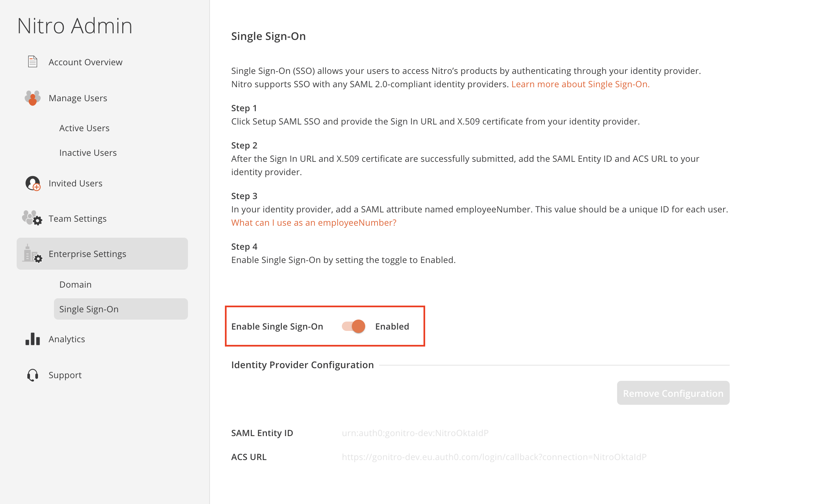Click the Enterprise Settings building icon
The width and height of the screenshot is (817, 504).
point(32,254)
